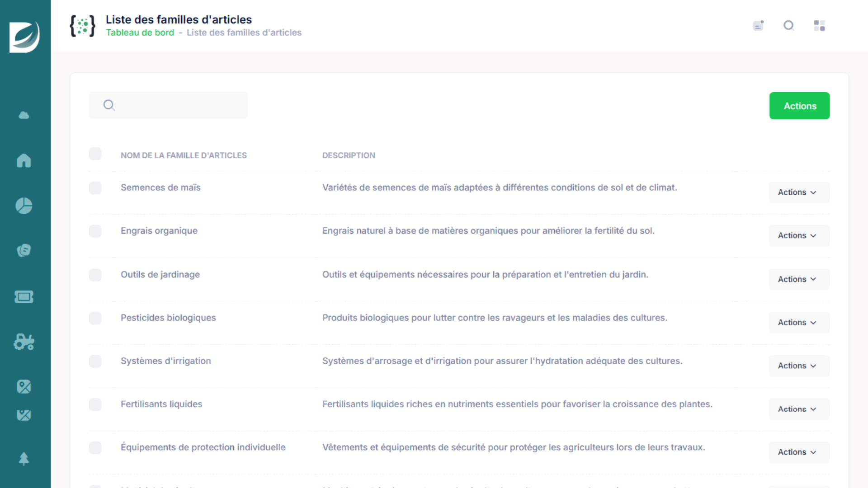Open the pie chart sidebar icon
868x488 pixels.
pos(24,206)
